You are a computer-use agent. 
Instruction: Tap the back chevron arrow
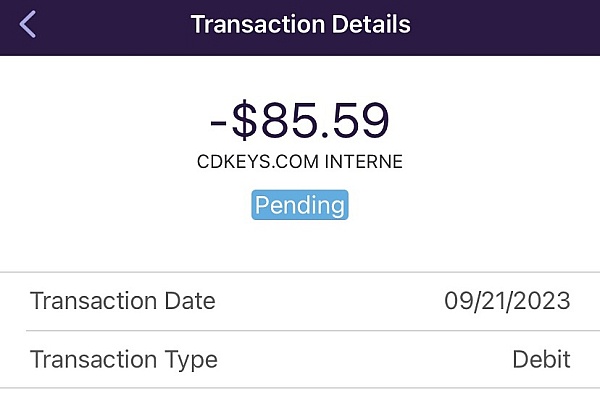28,25
